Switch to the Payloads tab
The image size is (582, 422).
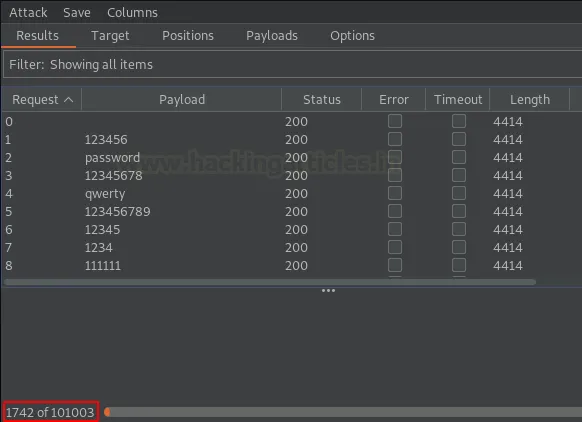[272, 36]
